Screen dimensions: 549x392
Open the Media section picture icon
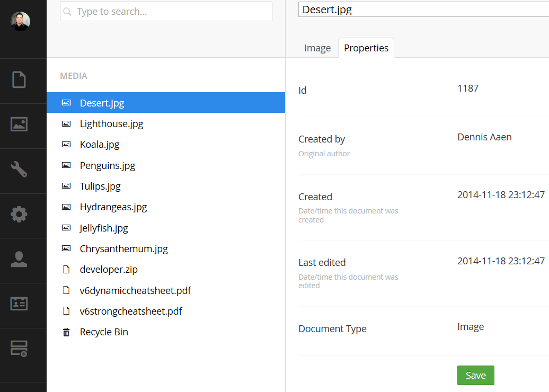[x=19, y=124]
